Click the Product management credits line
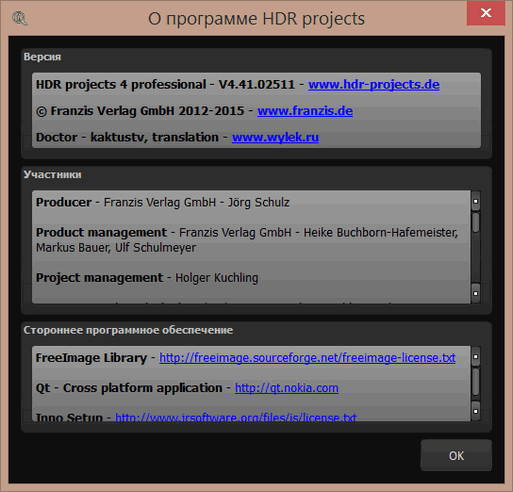The width and height of the screenshot is (513, 492). pyautogui.click(x=247, y=232)
